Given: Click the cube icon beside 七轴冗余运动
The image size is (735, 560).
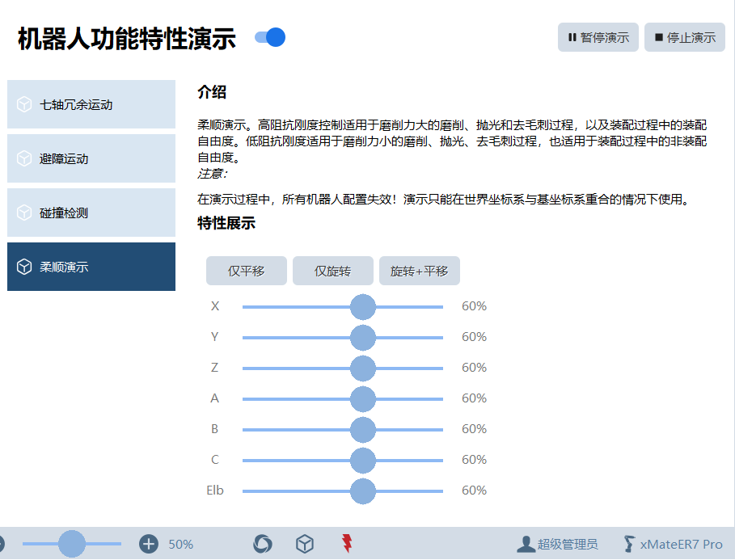Looking at the screenshot, I should pos(24,104).
